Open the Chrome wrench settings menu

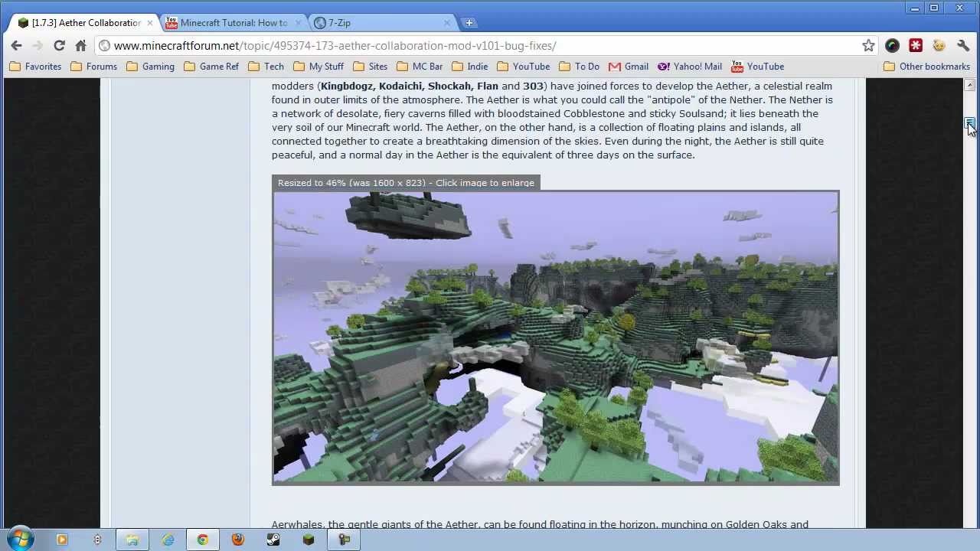pyautogui.click(x=963, y=46)
